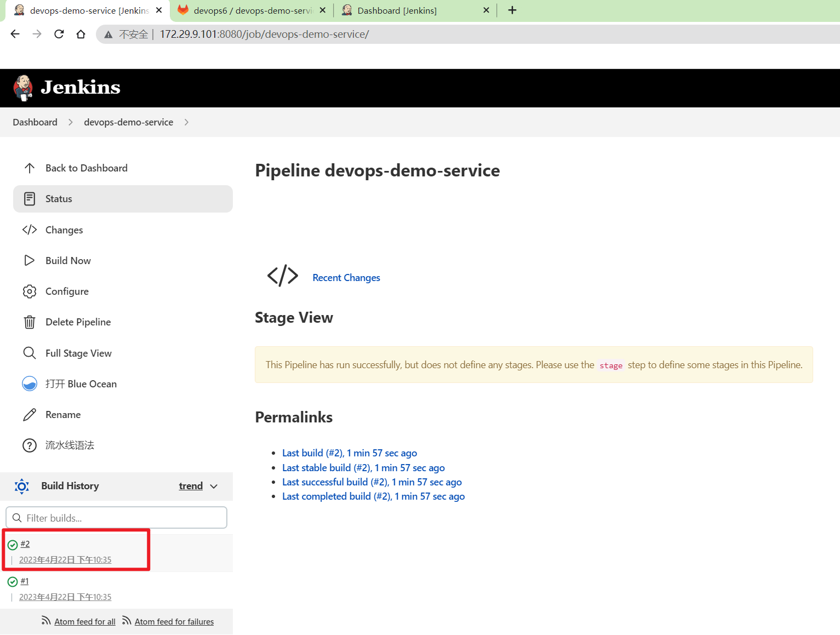Click the browser forward arrow
The width and height of the screenshot is (840, 635).
pyautogui.click(x=37, y=34)
